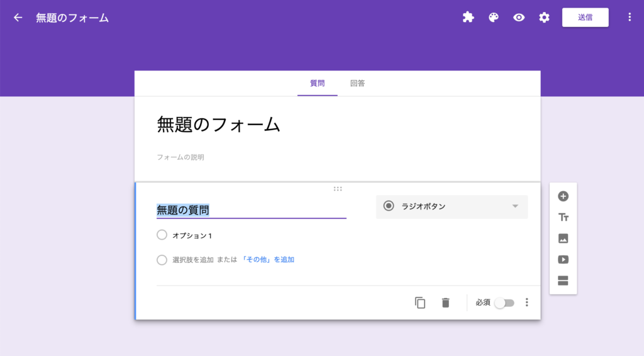The image size is (644, 356).
Task: Click the 「その他」を追加 link
Action: click(x=267, y=260)
